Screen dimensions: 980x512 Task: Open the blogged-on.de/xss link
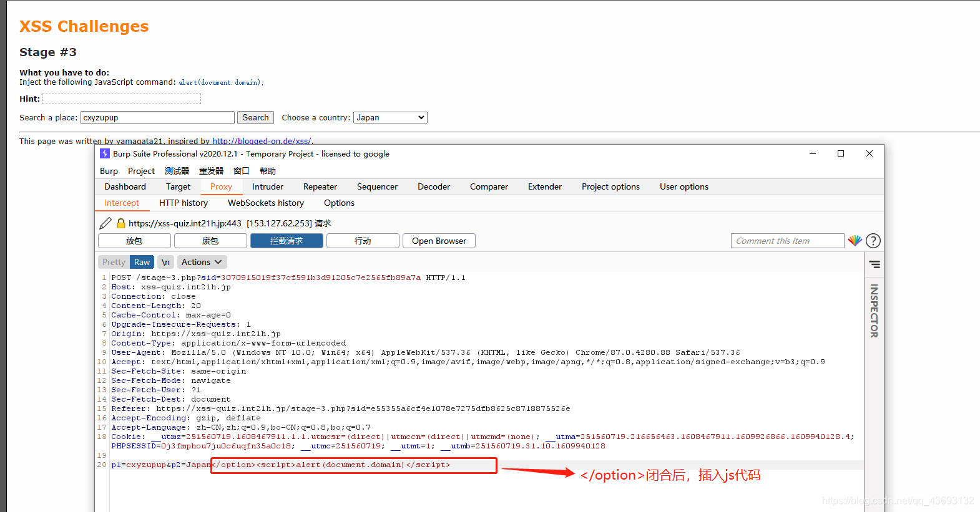262,141
